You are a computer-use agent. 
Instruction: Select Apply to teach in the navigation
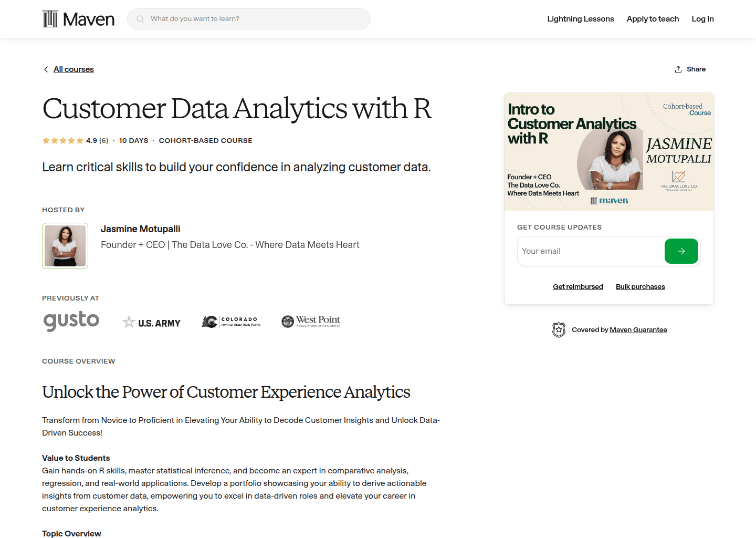pos(653,18)
